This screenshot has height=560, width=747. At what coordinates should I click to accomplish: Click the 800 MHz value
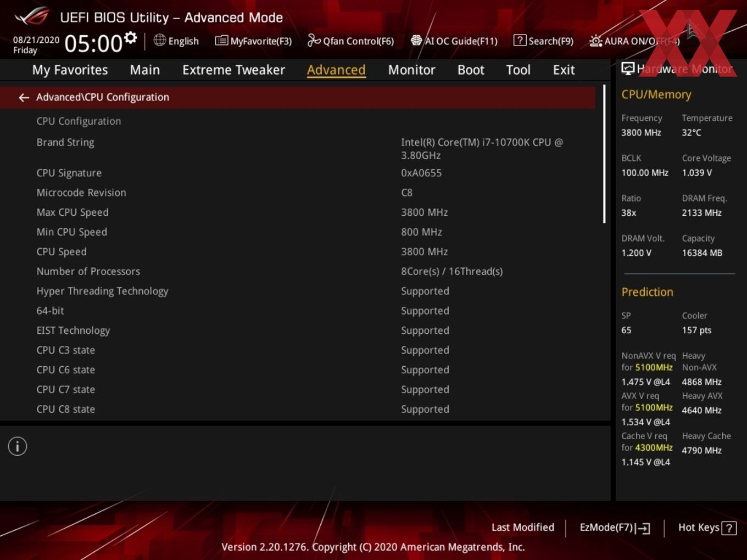[x=421, y=232]
